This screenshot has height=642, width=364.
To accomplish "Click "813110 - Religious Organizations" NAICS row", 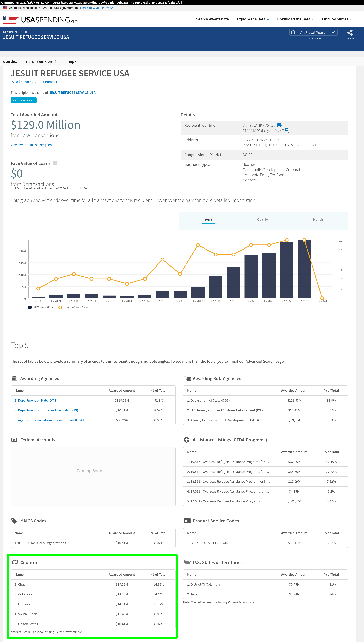I will 93,543.
